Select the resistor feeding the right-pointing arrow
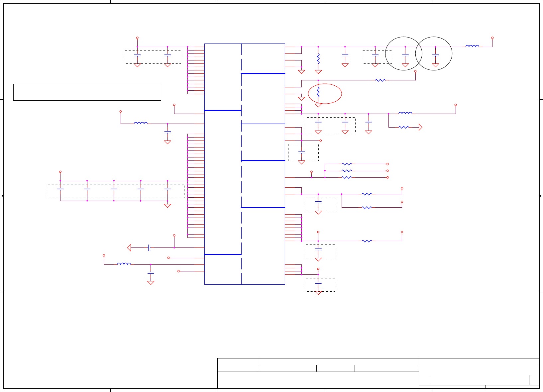This screenshot has width=543, height=392. tap(403, 127)
